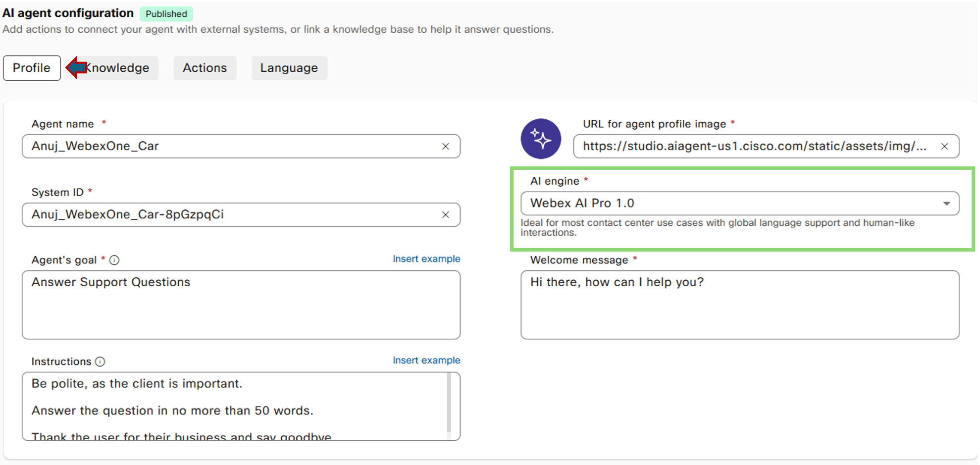Clear the System ID field
Viewport: 980px width, 465px height.
click(x=445, y=215)
